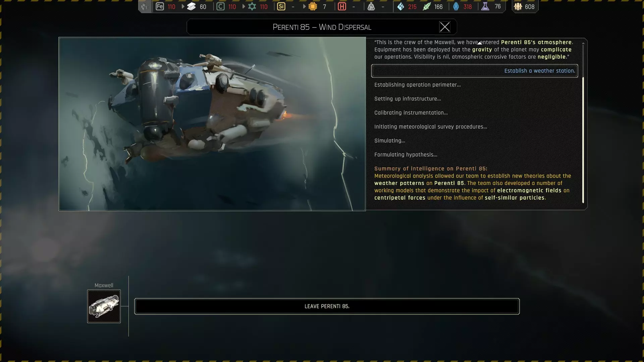Click the Carbon (C) resource icon
The height and width of the screenshot is (362, 644).
click(x=220, y=7)
